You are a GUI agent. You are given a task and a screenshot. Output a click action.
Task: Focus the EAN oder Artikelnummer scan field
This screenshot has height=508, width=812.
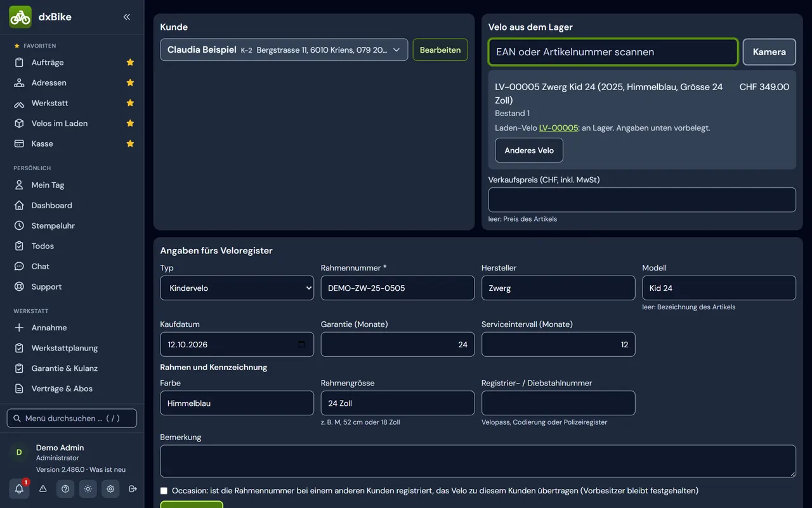(613, 52)
